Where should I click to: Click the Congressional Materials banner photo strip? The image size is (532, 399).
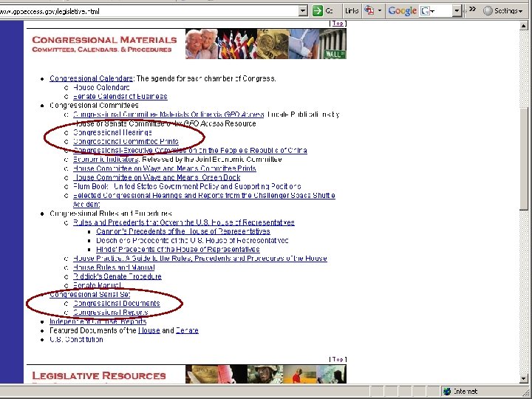266,44
